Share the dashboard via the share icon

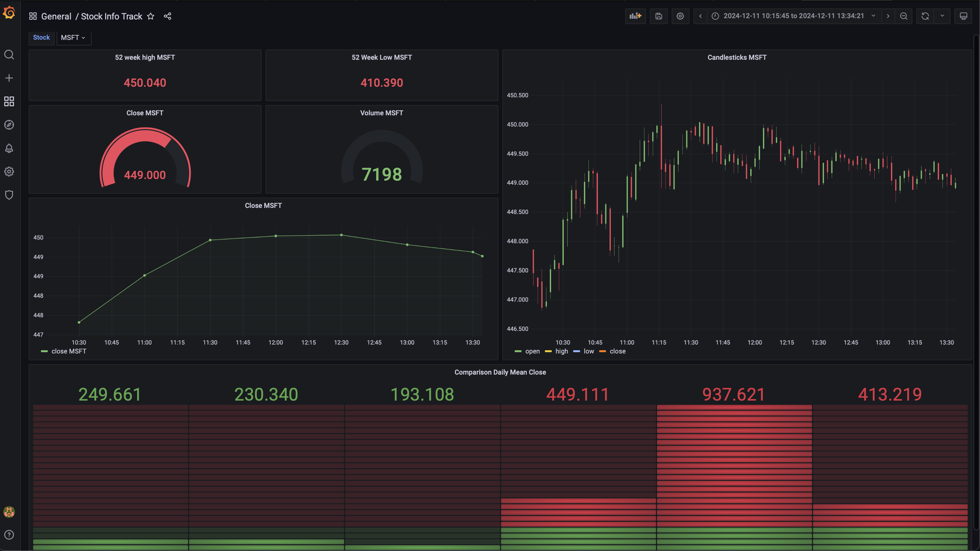click(x=167, y=16)
